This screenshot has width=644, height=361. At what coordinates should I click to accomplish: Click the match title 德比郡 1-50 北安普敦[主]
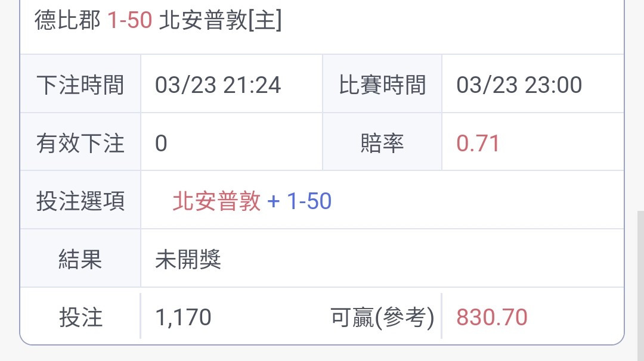[x=158, y=20]
